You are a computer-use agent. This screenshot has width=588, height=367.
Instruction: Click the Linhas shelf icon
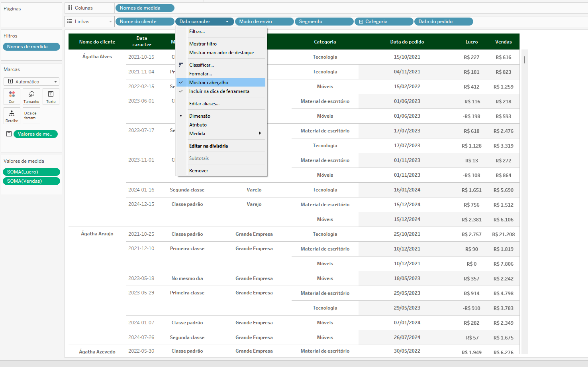(x=70, y=22)
